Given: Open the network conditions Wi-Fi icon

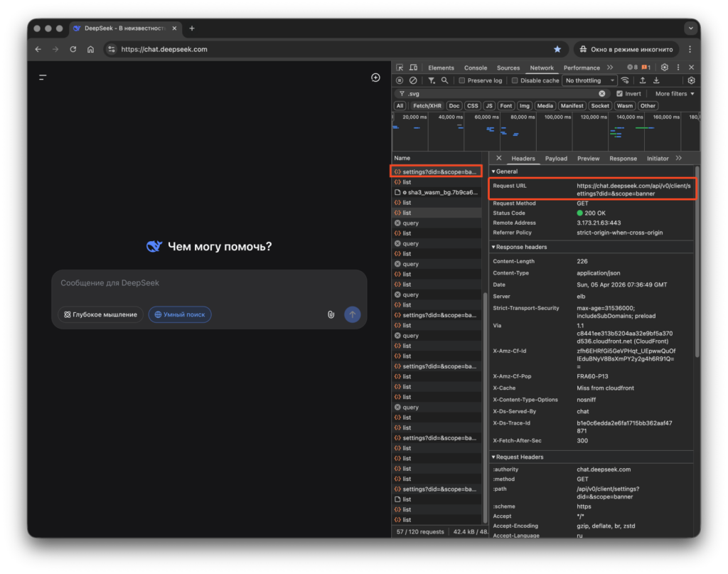Looking at the screenshot, I should [626, 81].
